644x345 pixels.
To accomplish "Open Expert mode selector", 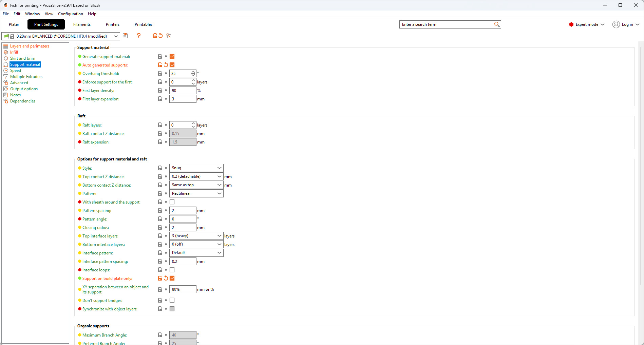I will point(587,24).
